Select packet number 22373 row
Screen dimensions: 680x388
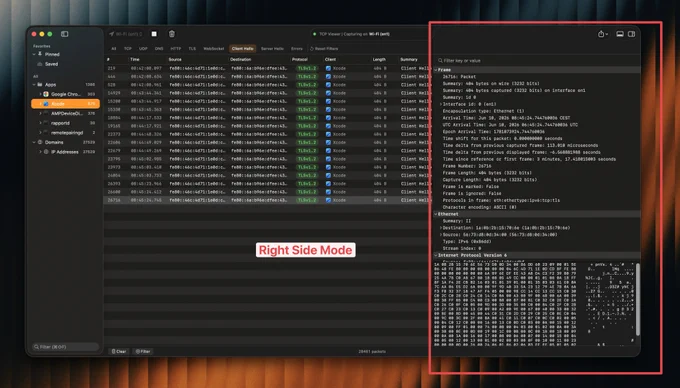click(x=268, y=134)
